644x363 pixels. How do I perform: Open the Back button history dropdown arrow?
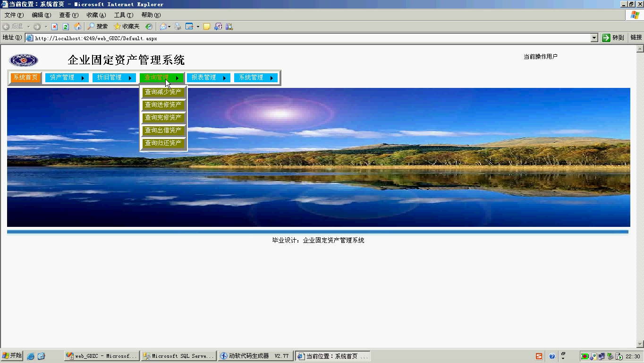[x=28, y=26]
